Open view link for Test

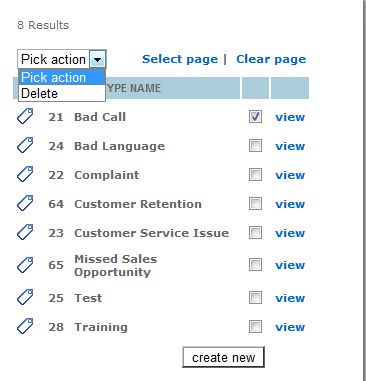[x=290, y=298]
